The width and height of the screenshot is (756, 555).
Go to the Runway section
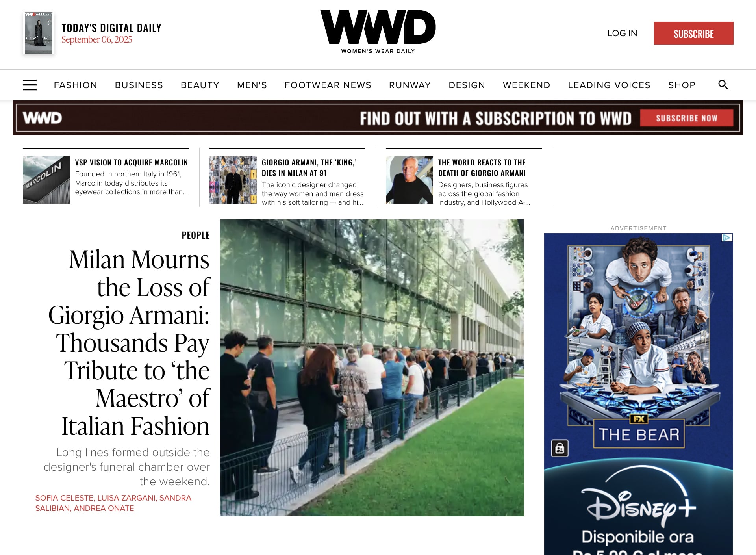coord(410,85)
